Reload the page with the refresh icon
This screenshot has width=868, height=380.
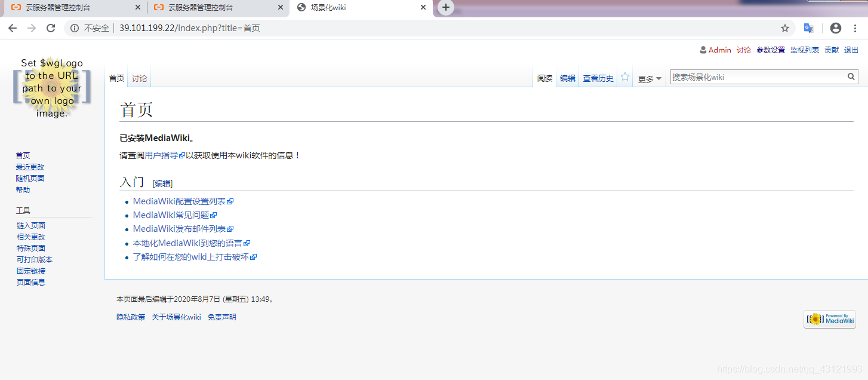(x=51, y=28)
